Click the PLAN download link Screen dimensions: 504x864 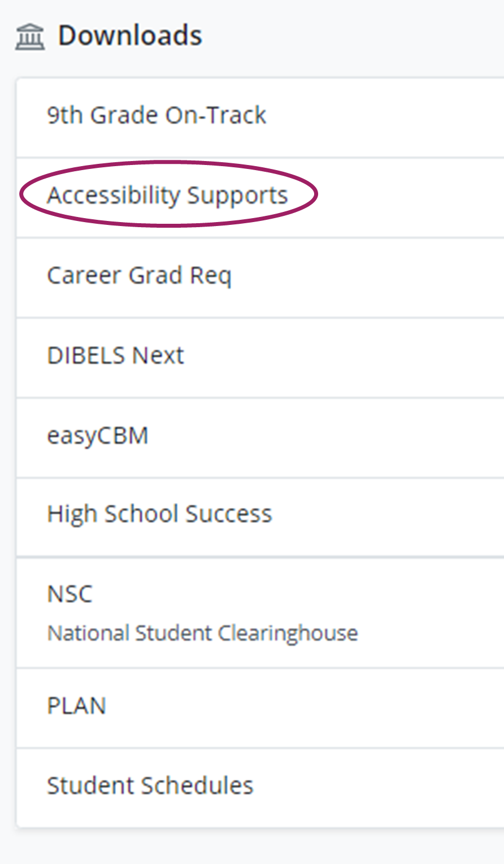pos(77,705)
